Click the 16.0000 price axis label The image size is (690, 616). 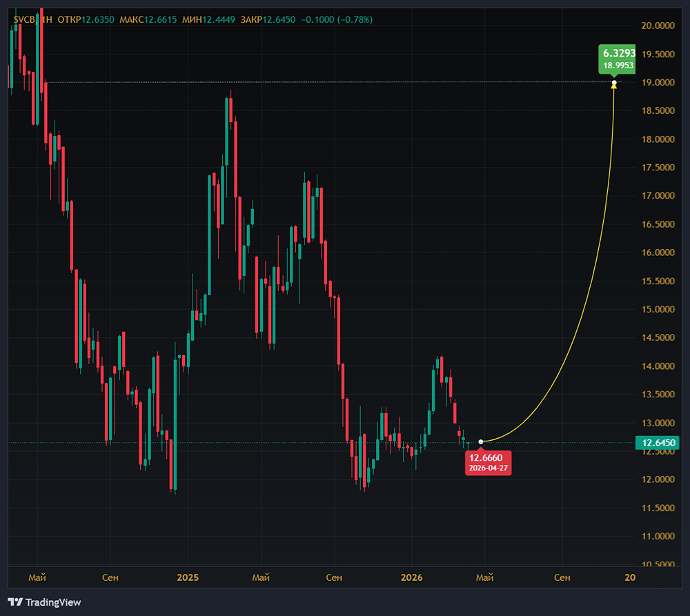click(658, 252)
